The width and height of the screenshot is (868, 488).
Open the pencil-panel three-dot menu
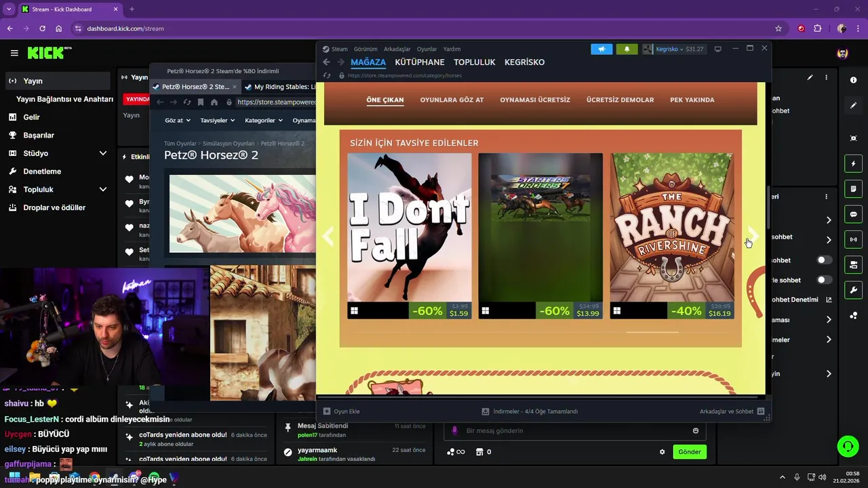tap(826, 78)
